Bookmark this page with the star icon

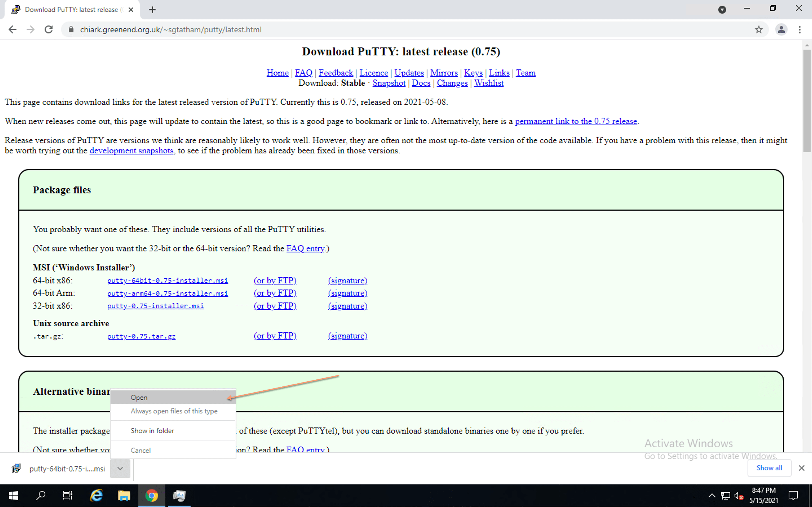click(x=759, y=30)
